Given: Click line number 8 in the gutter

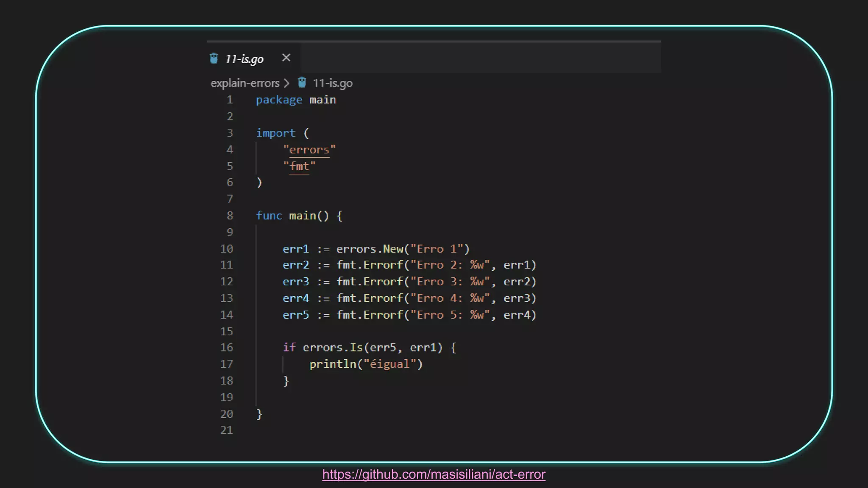Looking at the screenshot, I should (x=230, y=216).
